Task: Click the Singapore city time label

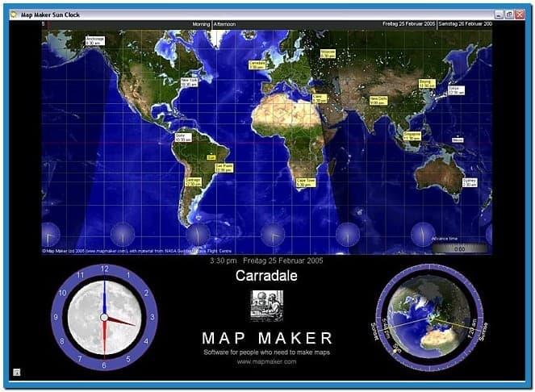Action: point(412,136)
